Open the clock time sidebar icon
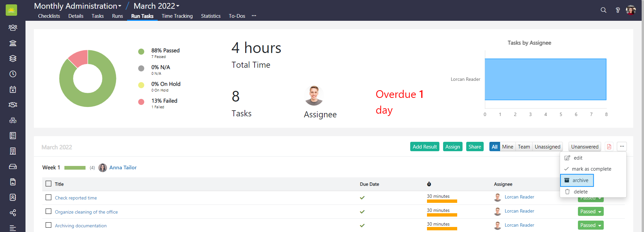Viewport: 644px width, 232px height. [13, 74]
